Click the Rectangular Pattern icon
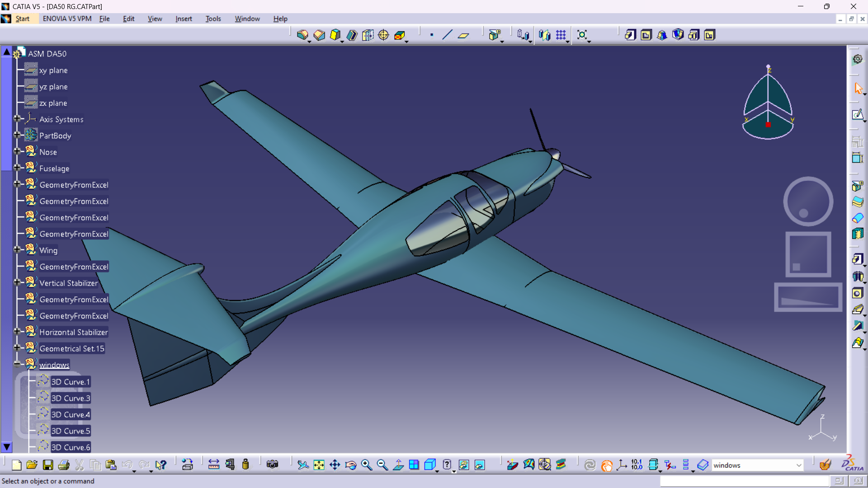 [x=561, y=35]
